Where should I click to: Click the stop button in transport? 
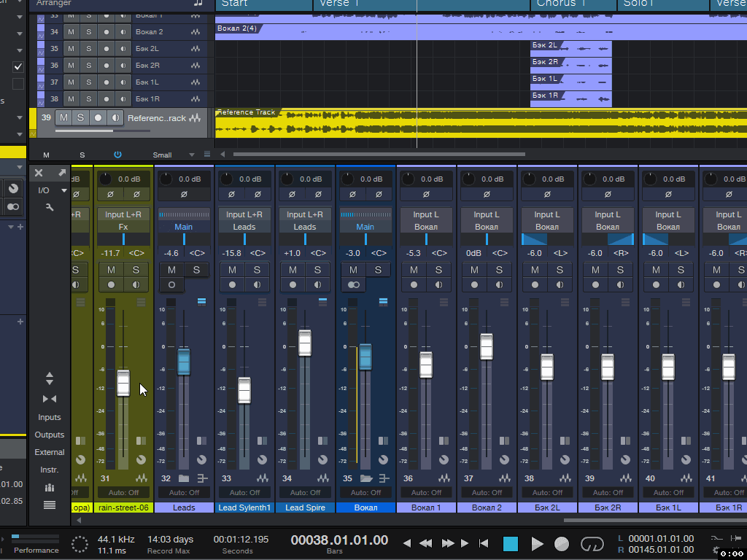tap(510, 543)
